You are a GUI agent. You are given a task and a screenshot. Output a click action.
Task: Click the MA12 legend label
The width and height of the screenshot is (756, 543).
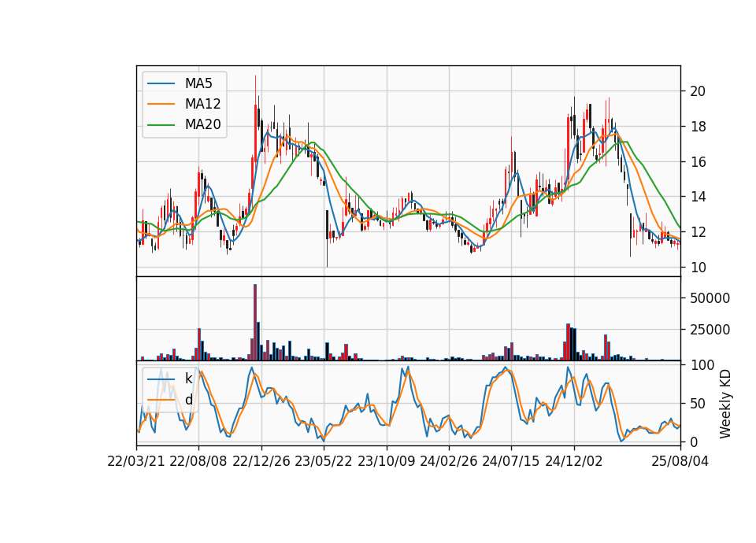coord(202,104)
